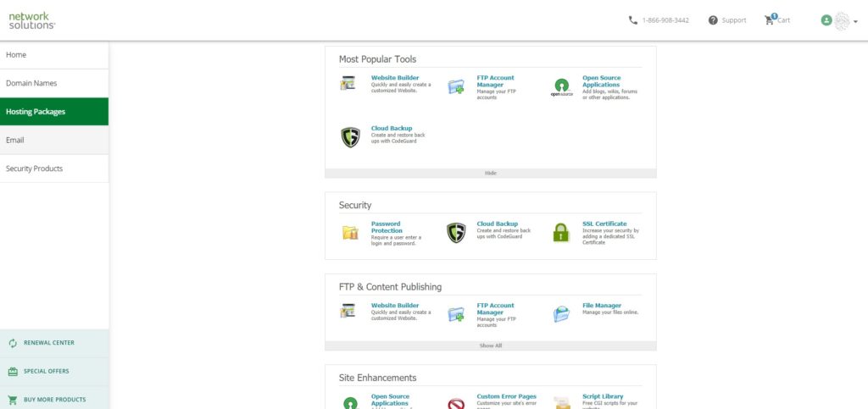Click the Cart link text

point(784,20)
